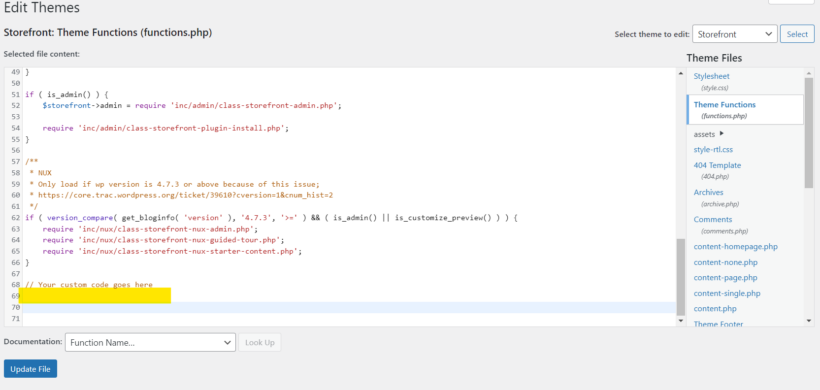Click Theme Files scrollbar down arrow
Screen dimensions: 820x390
tap(809, 320)
